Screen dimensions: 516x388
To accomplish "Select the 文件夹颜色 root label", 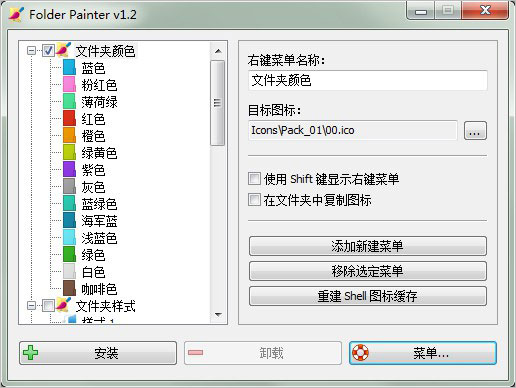I will pos(105,51).
